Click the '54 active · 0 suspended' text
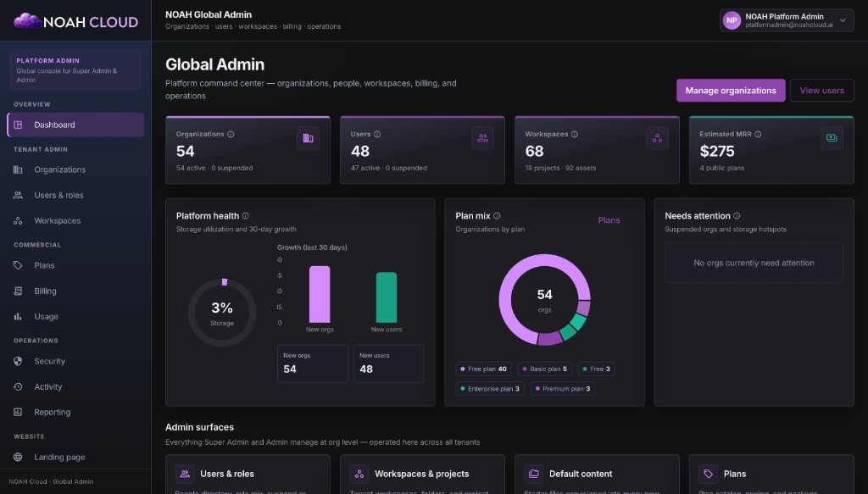 point(214,168)
